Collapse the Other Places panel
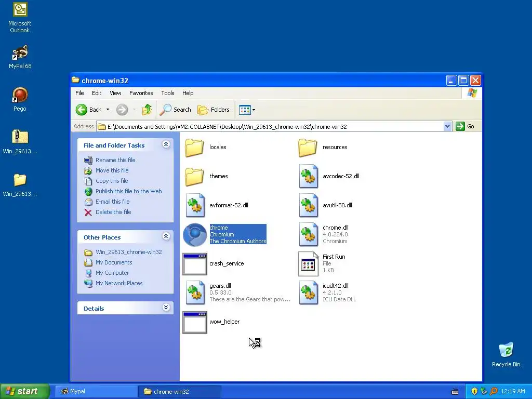Viewport: 532px width, 399px height. [166, 236]
